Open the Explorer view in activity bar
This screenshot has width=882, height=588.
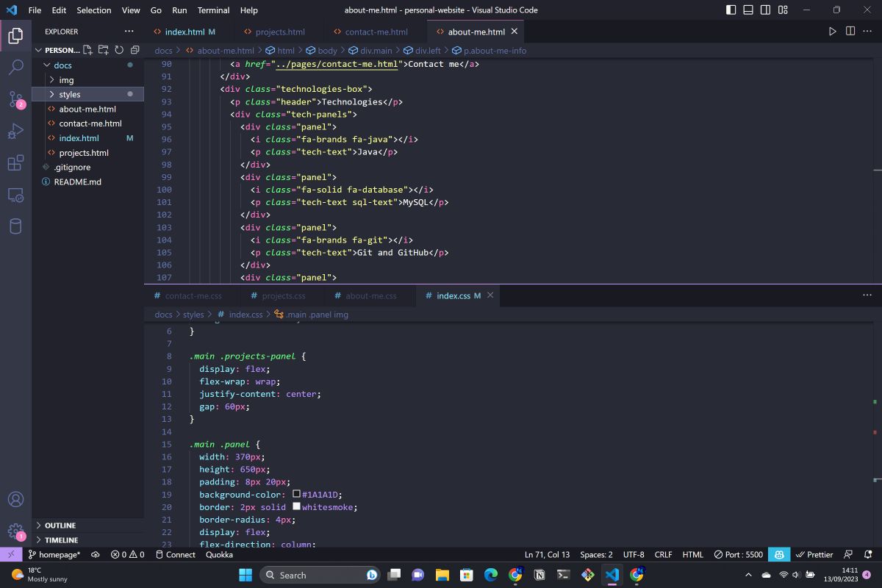15,35
